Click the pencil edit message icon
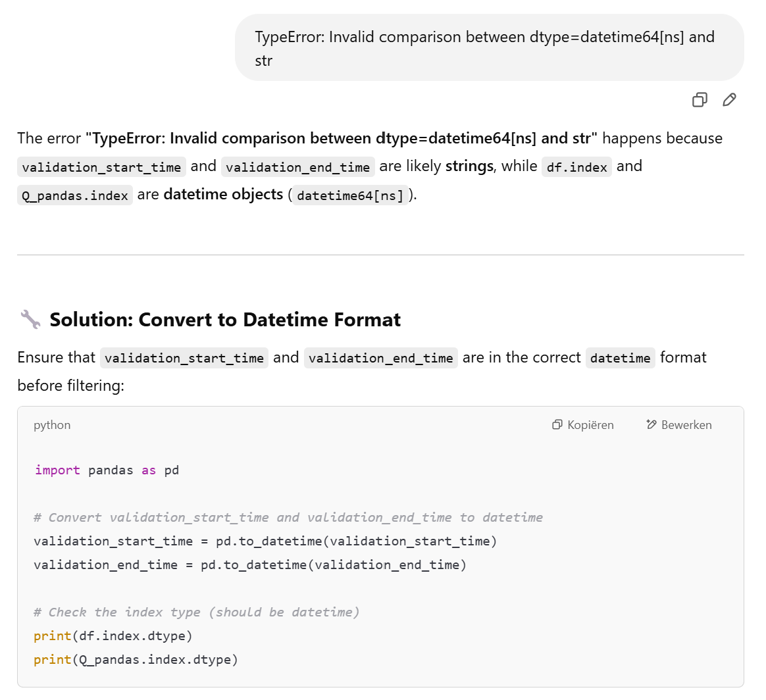The width and height of the screenshot is (766, 700). point(729,99)
